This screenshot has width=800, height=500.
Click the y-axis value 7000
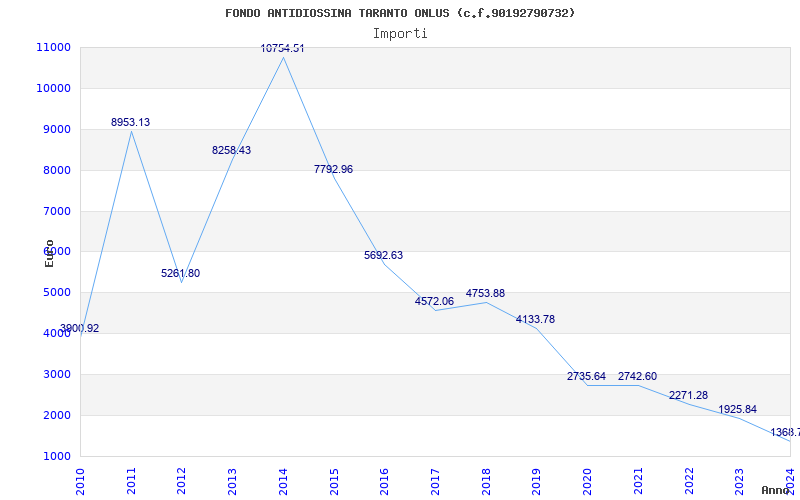57,211
